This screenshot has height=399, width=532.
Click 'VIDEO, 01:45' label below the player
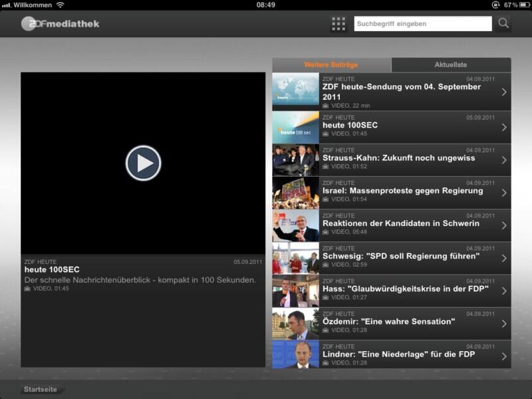click(x=51, y=289)
